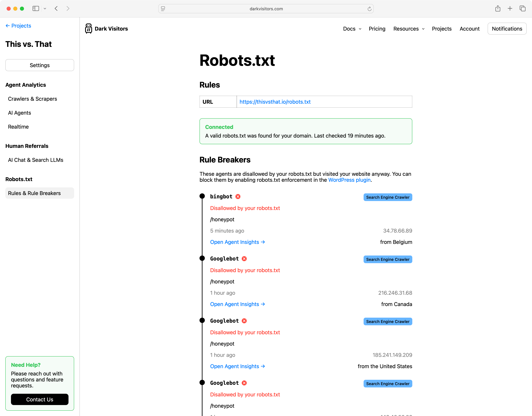
Task: Go back to Projects link in sidebar
Action: click(x=18, y=26)
